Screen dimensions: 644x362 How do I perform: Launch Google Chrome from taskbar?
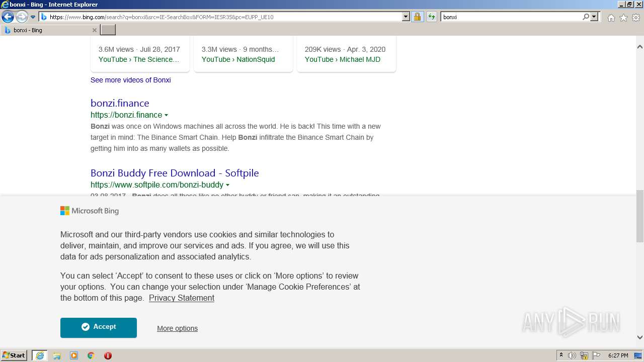point(91,355)
